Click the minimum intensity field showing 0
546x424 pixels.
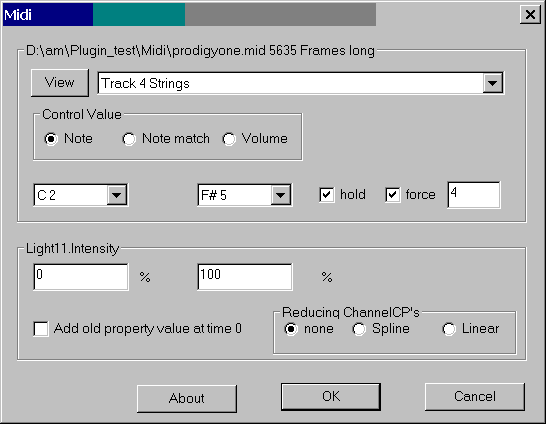coord(81,277)
